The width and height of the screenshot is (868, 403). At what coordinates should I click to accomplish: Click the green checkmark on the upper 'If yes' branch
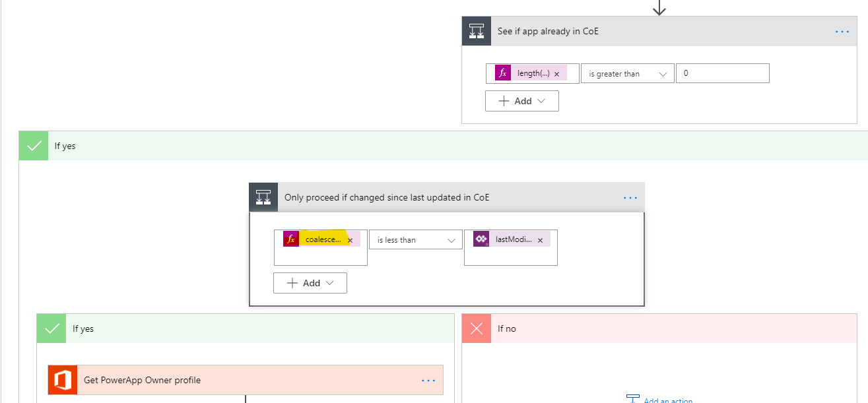[33, 146]
